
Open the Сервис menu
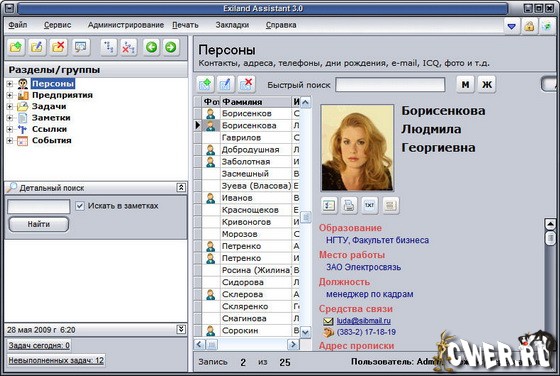(x=57, y=25)
